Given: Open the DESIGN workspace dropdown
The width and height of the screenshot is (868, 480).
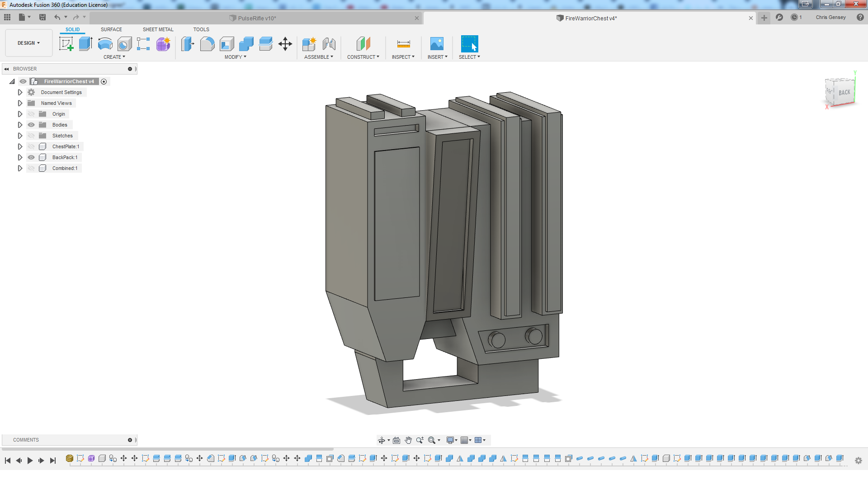Looking at the screenshot, I should [x=28, y=43].
